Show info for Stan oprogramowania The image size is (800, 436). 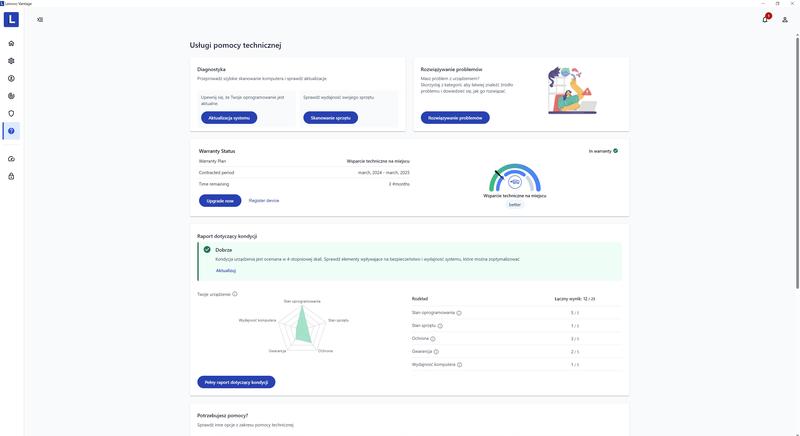[x=459, y=313]
